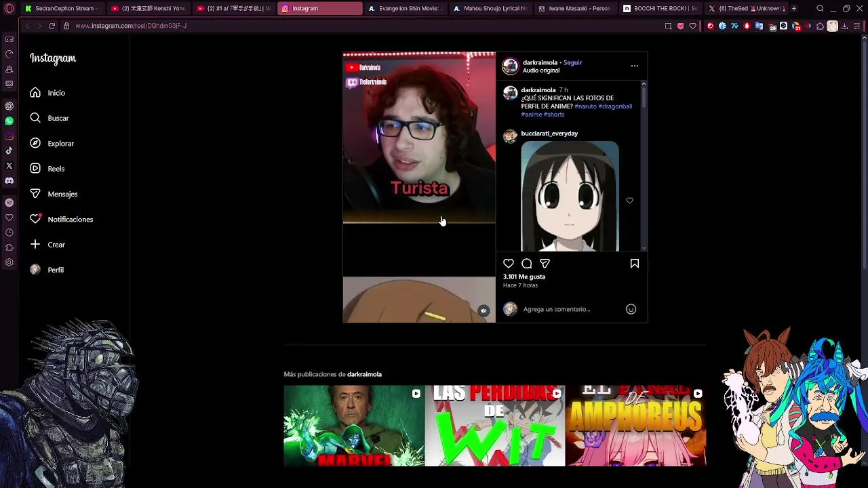
Task: Open more options for darkraimola post
Action: pyautogui.click(x=635, y=66)
